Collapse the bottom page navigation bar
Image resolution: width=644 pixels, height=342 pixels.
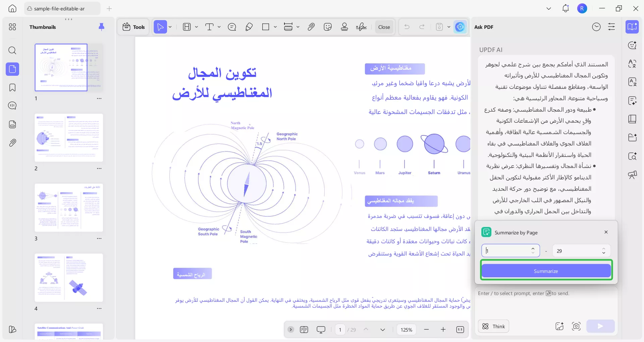[291, 330]
